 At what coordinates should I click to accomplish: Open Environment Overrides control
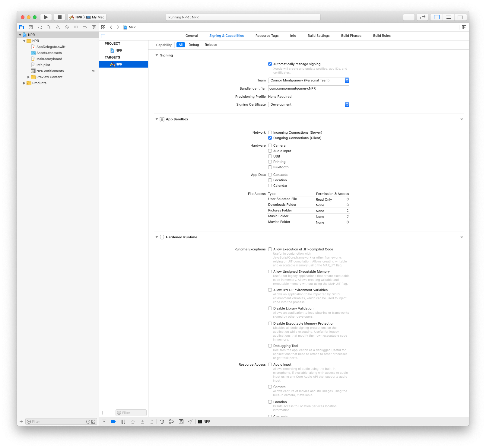coord(181,421)
